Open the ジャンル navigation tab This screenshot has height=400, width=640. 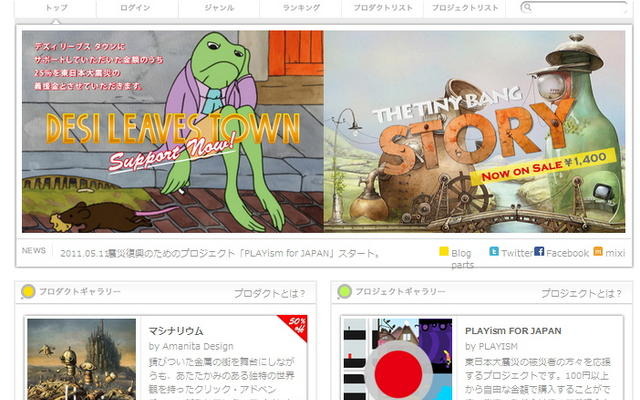(x=219, y=8)
